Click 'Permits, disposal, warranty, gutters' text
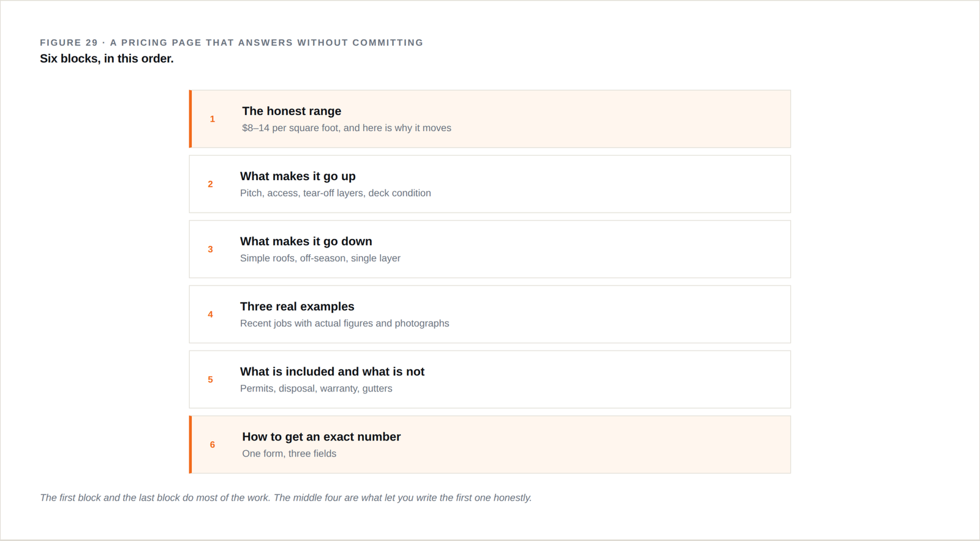Viewport: 980px width, 541px height. (x=316, y=388)
